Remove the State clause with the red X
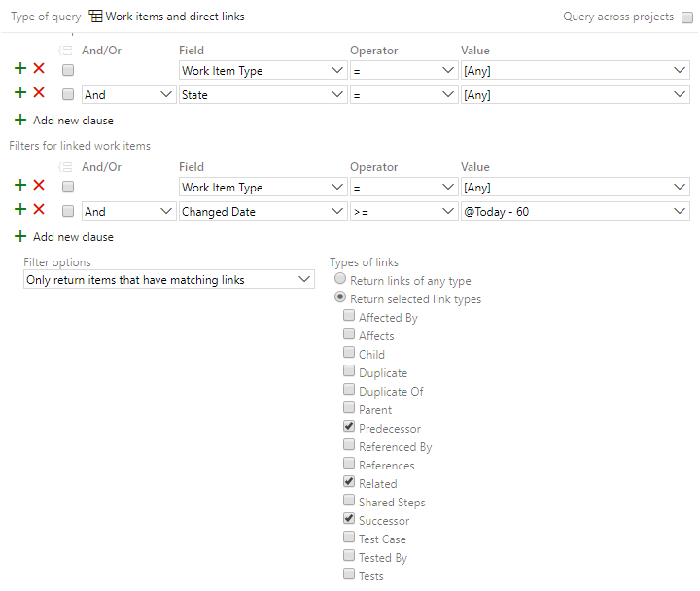This screenshot has width=700, height=591. (39, 92)
